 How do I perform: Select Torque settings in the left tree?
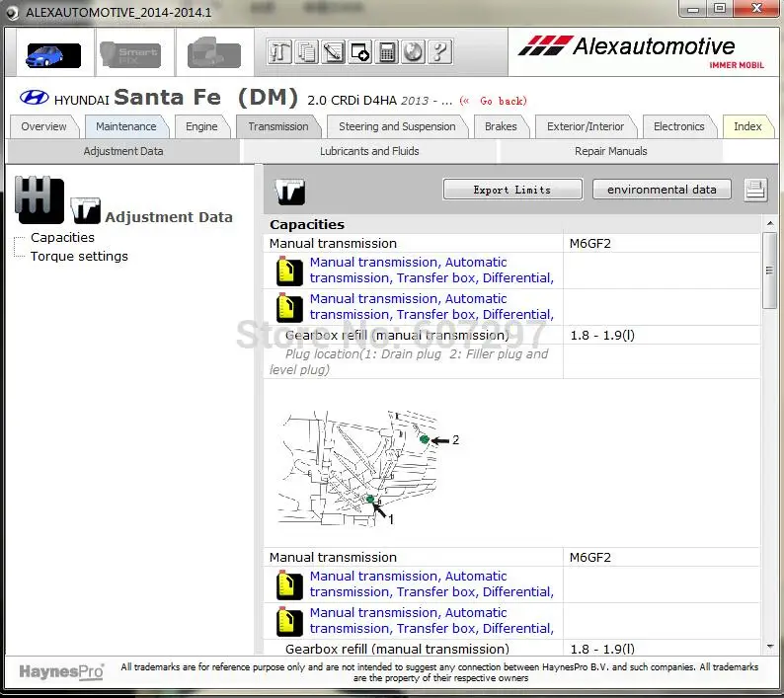click(x=79, y=256)
